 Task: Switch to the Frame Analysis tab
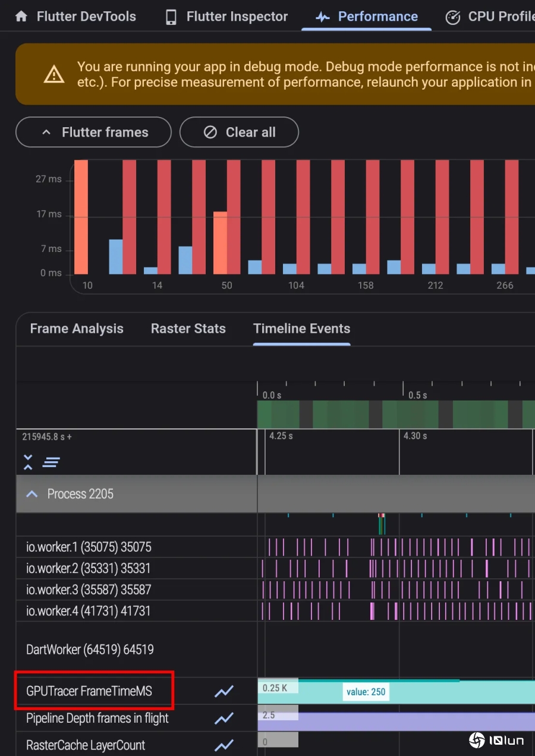(x=77, y=329)
